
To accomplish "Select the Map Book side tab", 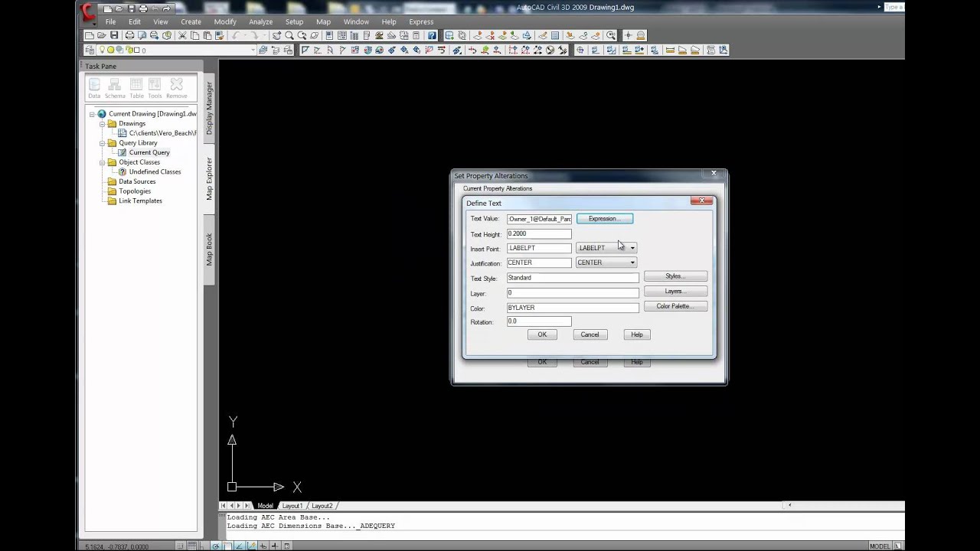I will 209,249.
